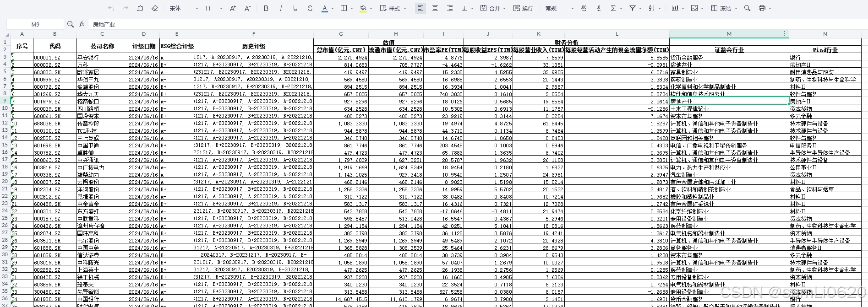Select the cell containing 000002.SZ

tap(55, 65)
